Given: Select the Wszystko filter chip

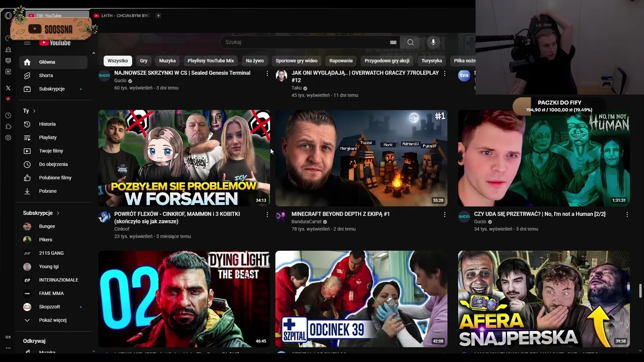Looking at the screenshot, I should [118, 61].
